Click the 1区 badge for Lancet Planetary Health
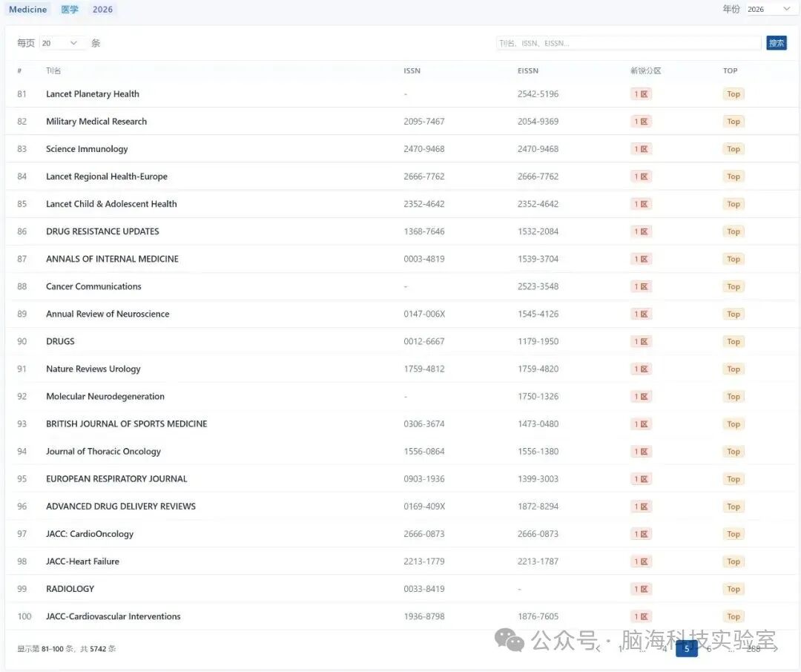801x672 pixels. [x=641, y=94]
